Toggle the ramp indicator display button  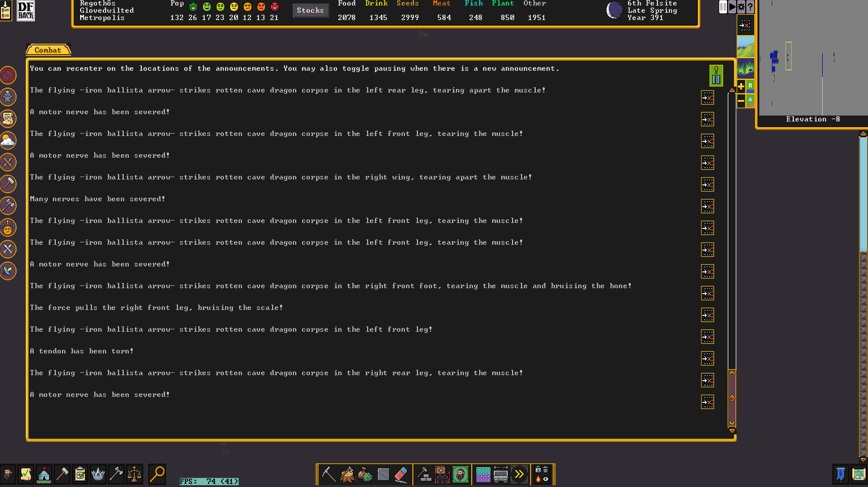[750, 101]
